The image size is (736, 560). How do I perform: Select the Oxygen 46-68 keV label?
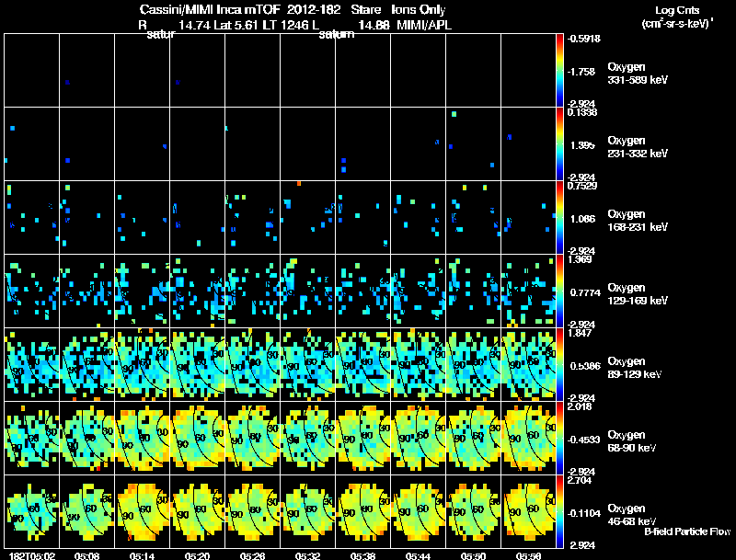pos(632,515)
